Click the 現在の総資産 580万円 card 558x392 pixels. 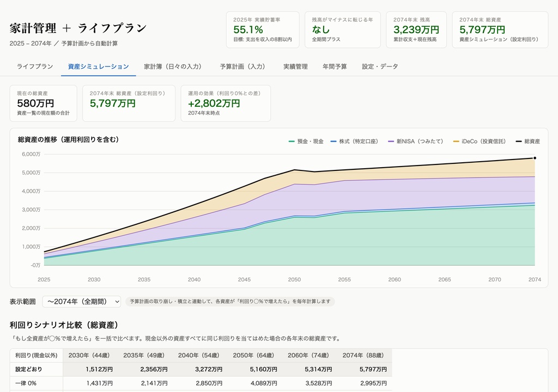coord(44,103)
